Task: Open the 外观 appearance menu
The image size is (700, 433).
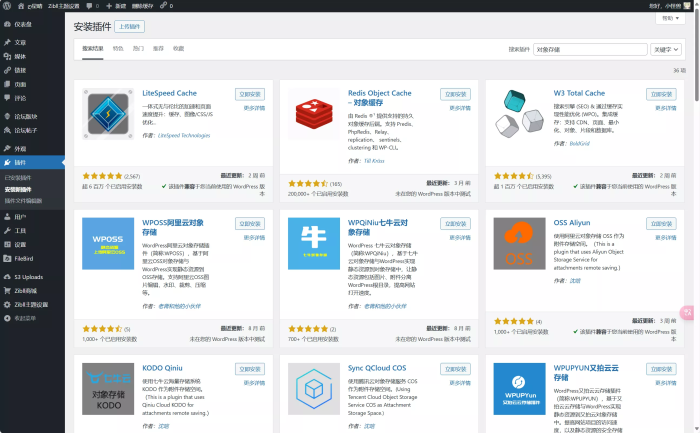Action: 20,148
